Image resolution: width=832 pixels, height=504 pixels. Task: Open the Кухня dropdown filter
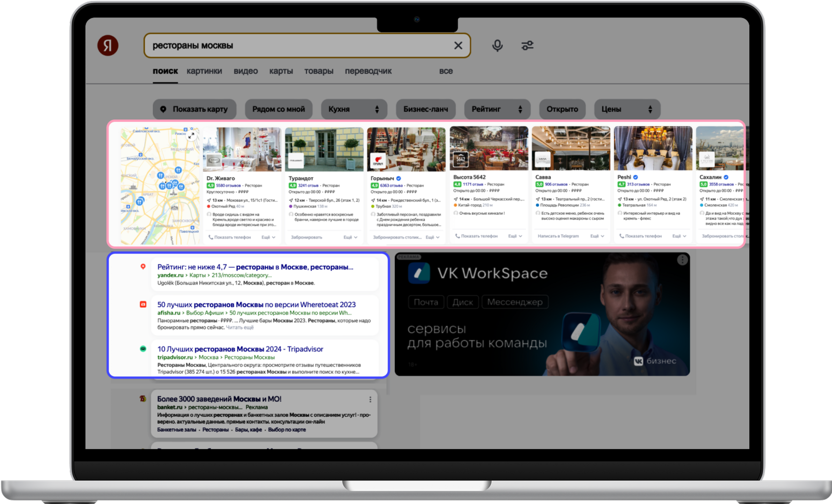[x=354, y=109]
